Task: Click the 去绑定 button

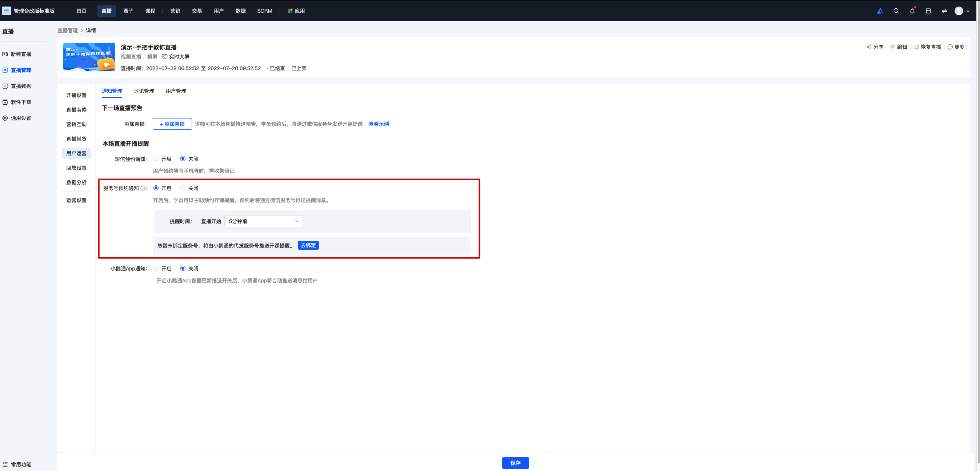Action: [x=308, y=246]
